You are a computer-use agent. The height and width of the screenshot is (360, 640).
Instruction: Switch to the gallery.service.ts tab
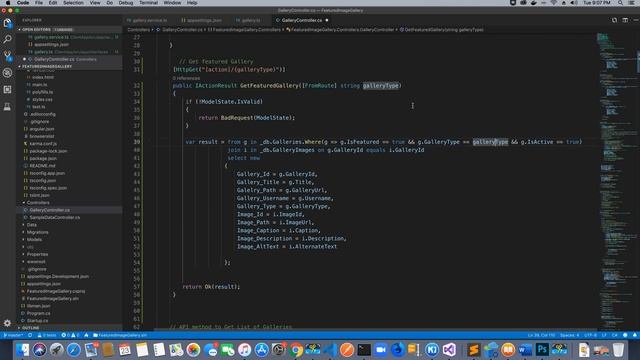(149, 20)
